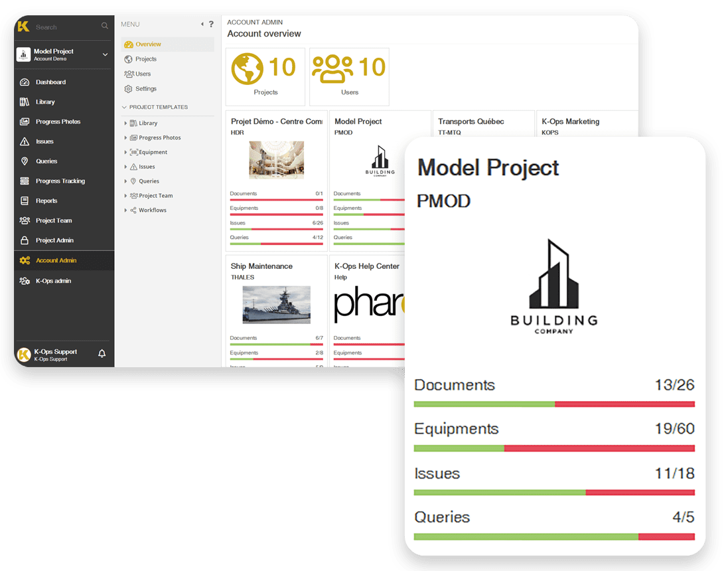Click the help question mark icon
This screenshot has width=728, height=571.
(211, 24)
